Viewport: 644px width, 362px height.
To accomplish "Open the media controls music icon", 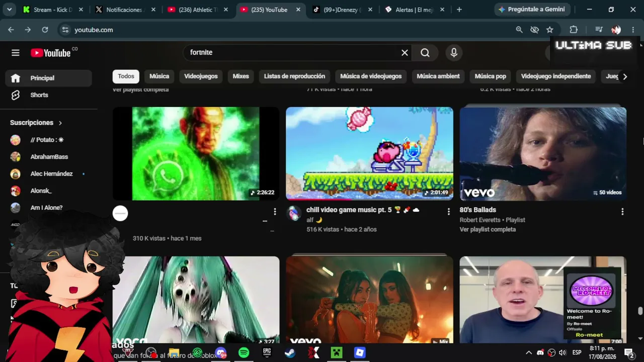I will pos(599,30).
